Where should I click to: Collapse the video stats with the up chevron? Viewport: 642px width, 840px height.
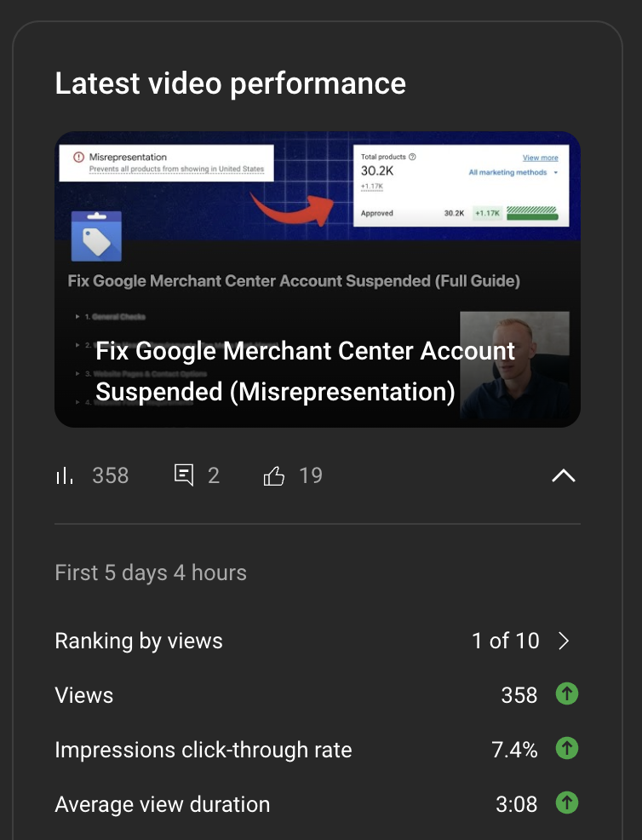coord(564,475)
